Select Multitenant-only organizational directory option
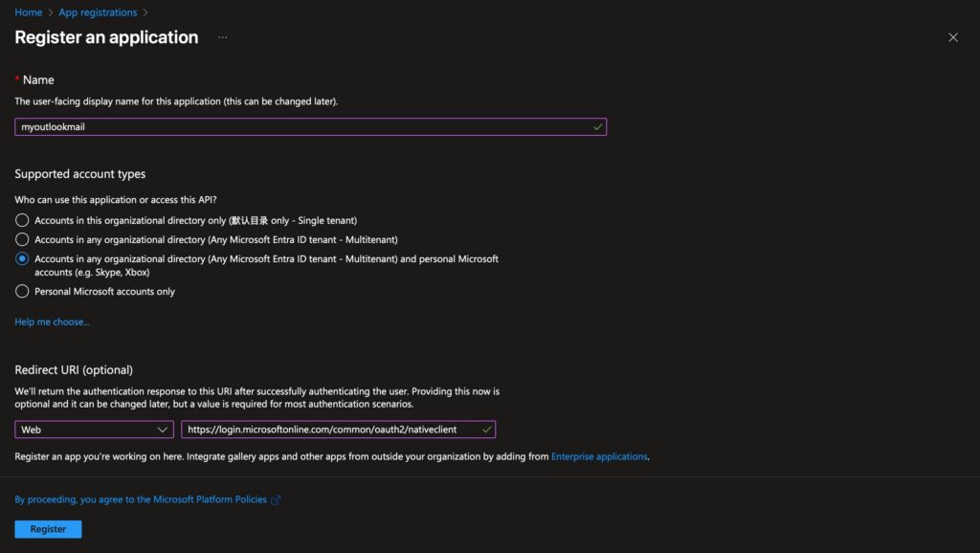 22,239
